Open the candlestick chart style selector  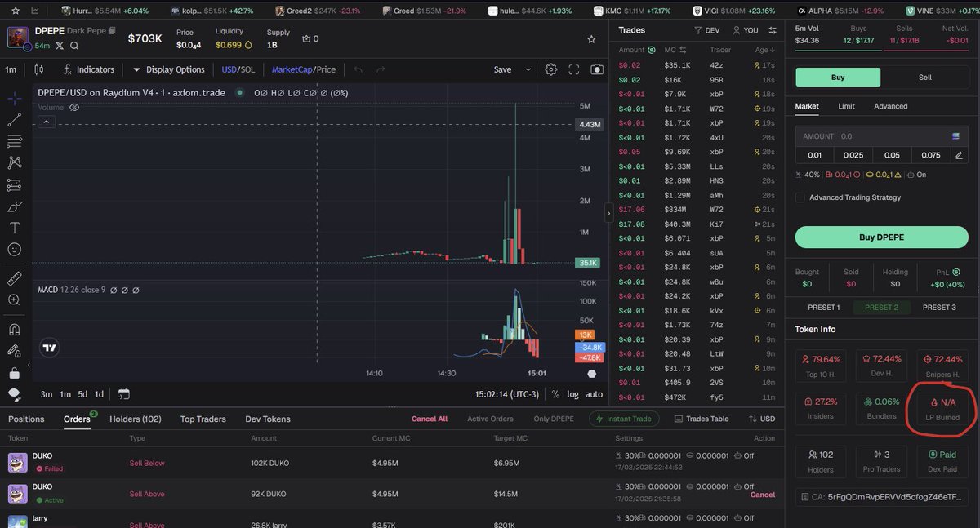click(x=38, y=69)
